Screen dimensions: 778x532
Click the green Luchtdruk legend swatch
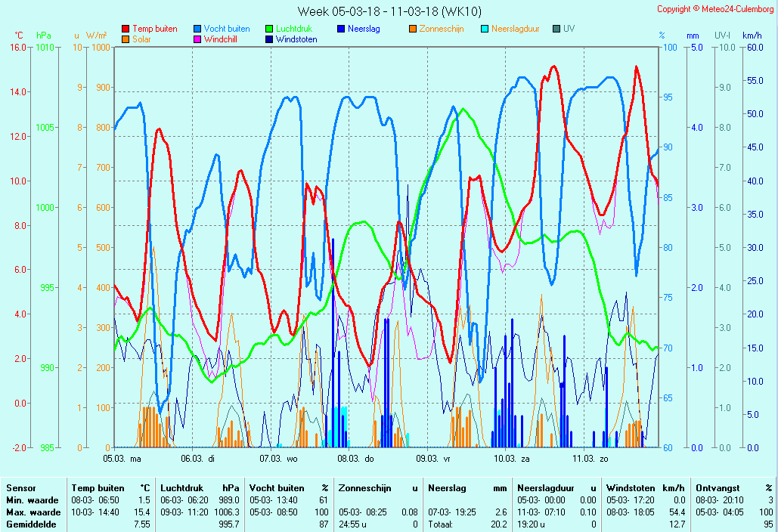click(x=269, y=29)
